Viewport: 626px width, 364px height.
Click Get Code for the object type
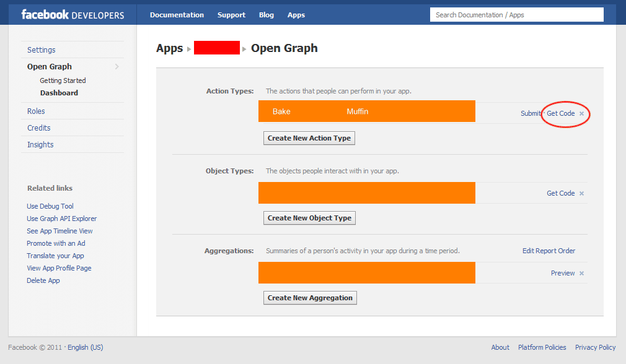click(560, 193)
